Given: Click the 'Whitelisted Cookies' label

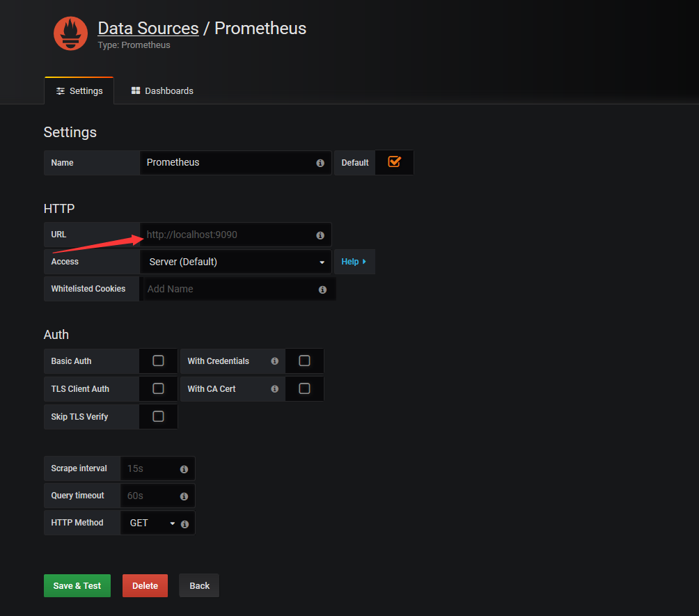Looking at the screenshot, I should point(88,289).
